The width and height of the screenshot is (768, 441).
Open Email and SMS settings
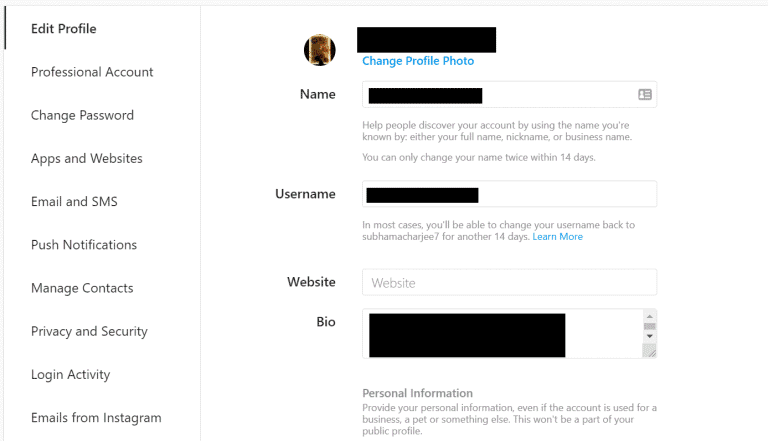click(x=74, y=201)
